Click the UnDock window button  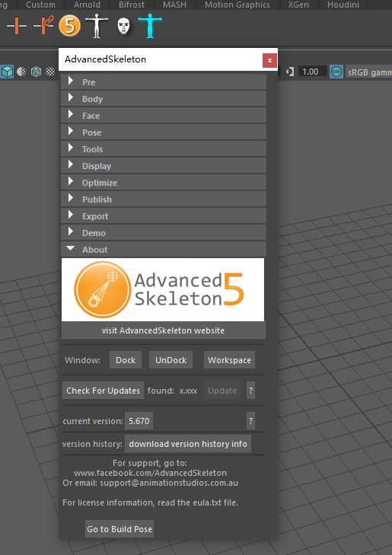click(x=171, y=360)
